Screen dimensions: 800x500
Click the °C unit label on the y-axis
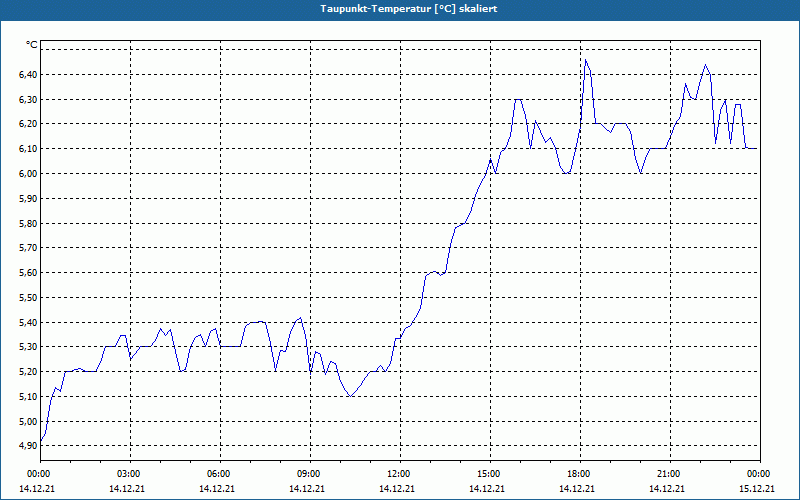(x=32, y=45)
